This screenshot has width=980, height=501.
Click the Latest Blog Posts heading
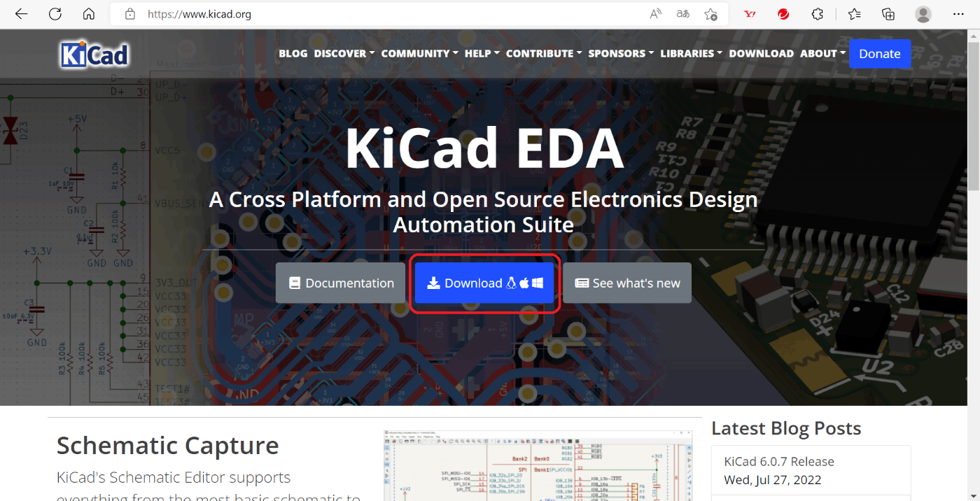point(786,428)
